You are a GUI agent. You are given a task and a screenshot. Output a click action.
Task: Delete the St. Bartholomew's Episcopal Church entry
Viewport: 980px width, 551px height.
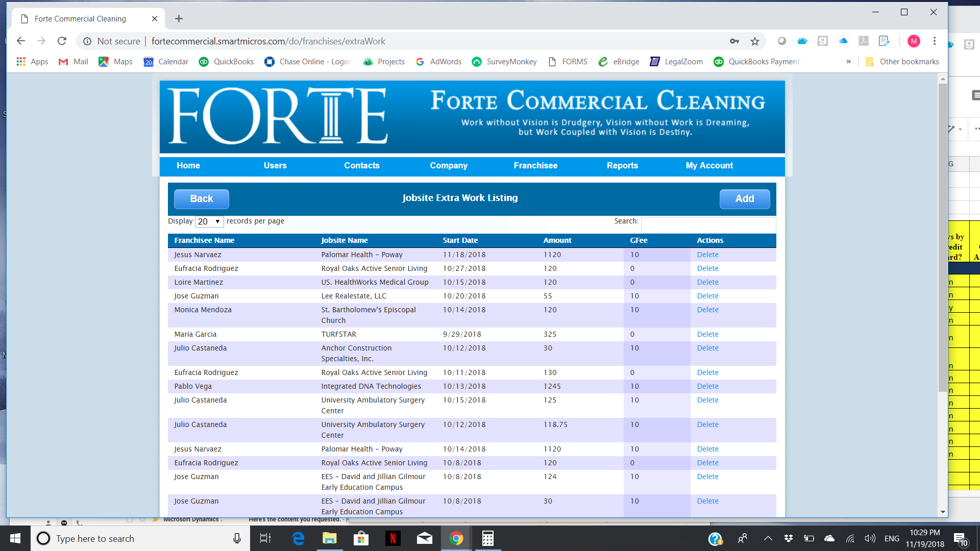(x=707, y=310)
